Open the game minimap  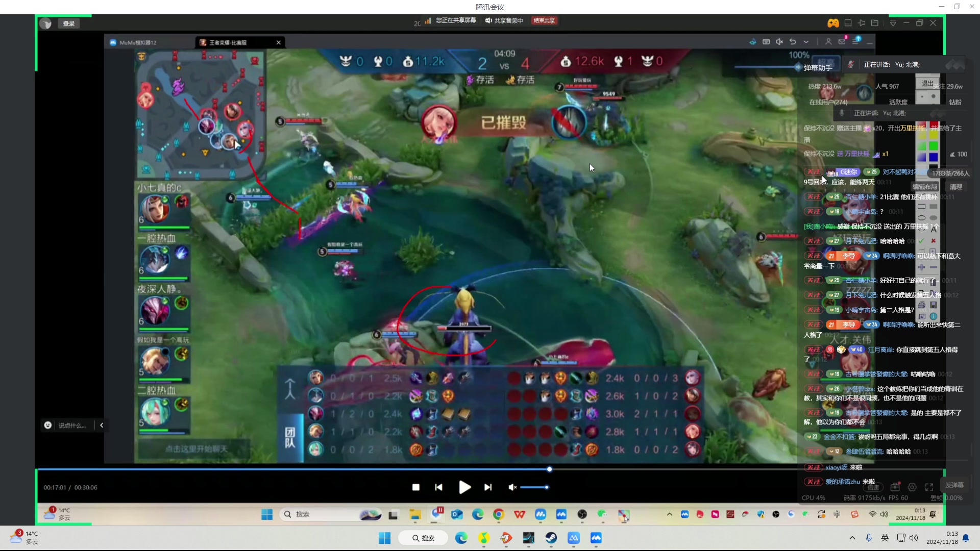point(200,114)
